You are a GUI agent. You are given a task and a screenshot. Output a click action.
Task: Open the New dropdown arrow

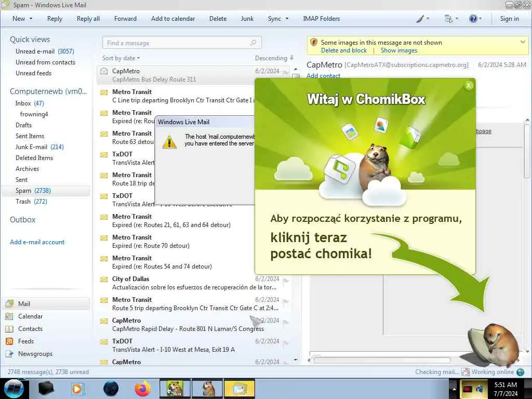pyautogui.click(x=31, y=19)
